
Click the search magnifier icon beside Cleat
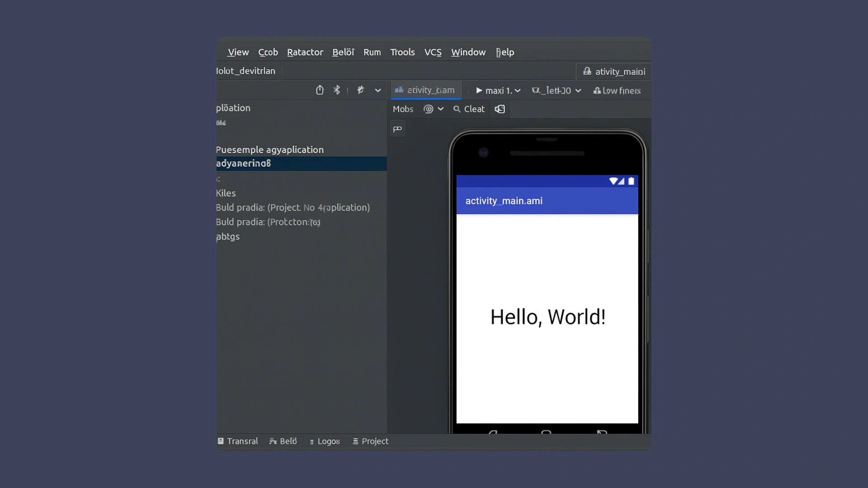click(x=457, y=109)
